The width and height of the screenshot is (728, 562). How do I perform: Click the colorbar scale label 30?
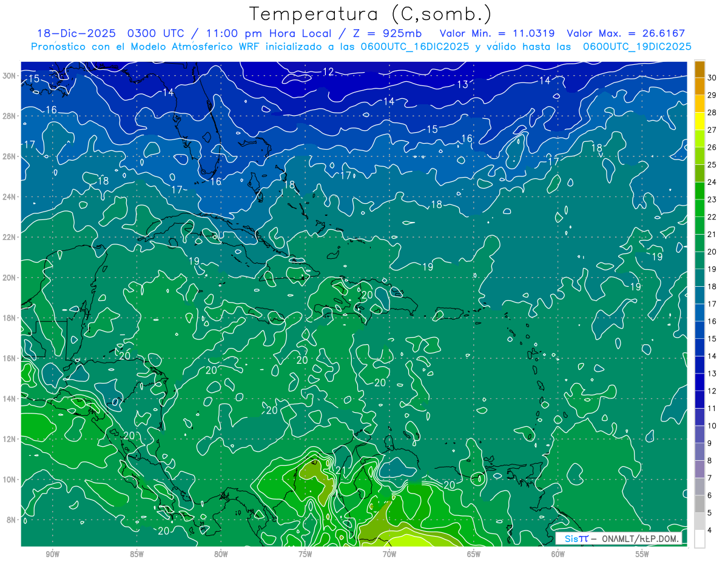(x=712, y=78)
